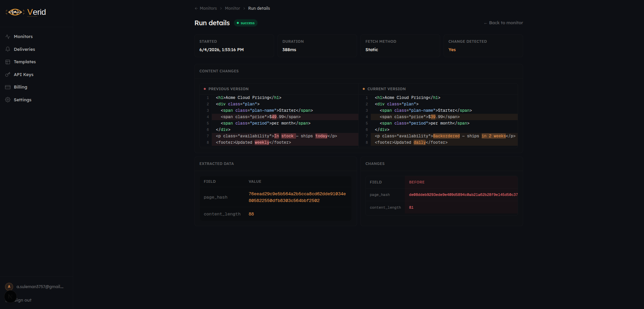Click the hash value starting 76eead29c9e5
The width and height of the screenshot is (644, 309).
[x=297, y=197]
